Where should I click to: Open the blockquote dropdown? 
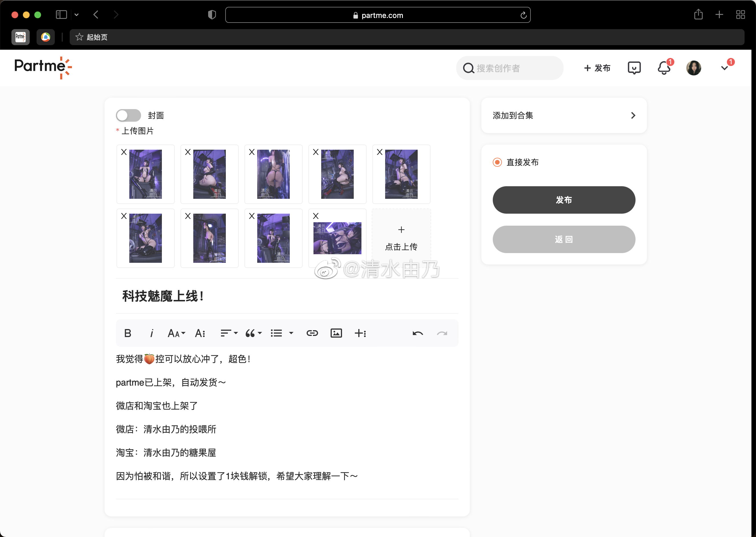[x=254, y=333]
